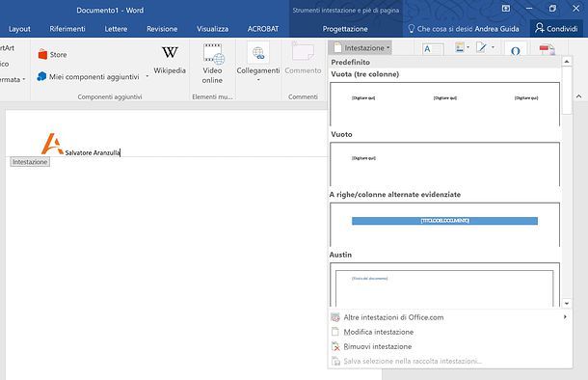
Task: Open ribbon display options icon
Action: [x=506, y=9]
